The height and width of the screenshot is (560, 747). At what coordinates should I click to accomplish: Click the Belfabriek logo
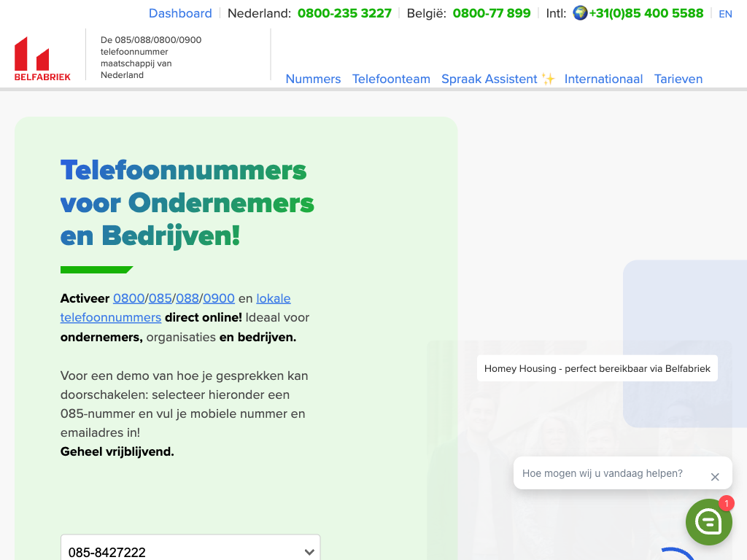click(42, 58)
